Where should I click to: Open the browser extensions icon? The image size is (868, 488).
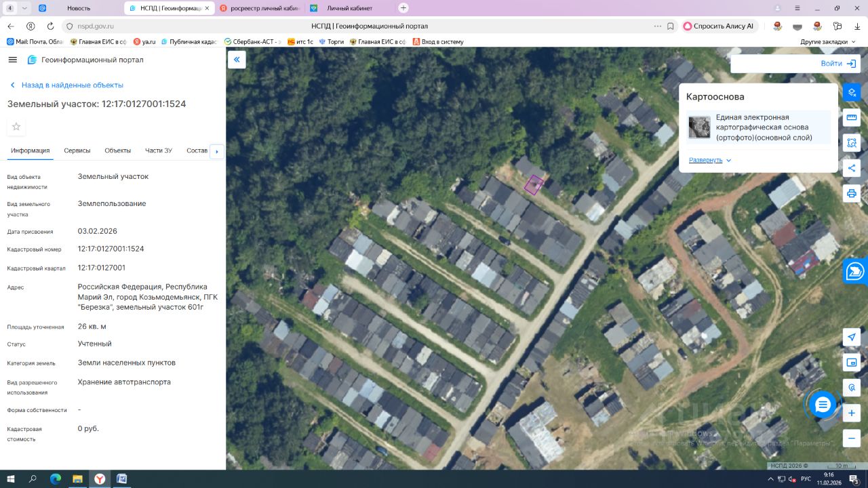(x=837, y=26)
